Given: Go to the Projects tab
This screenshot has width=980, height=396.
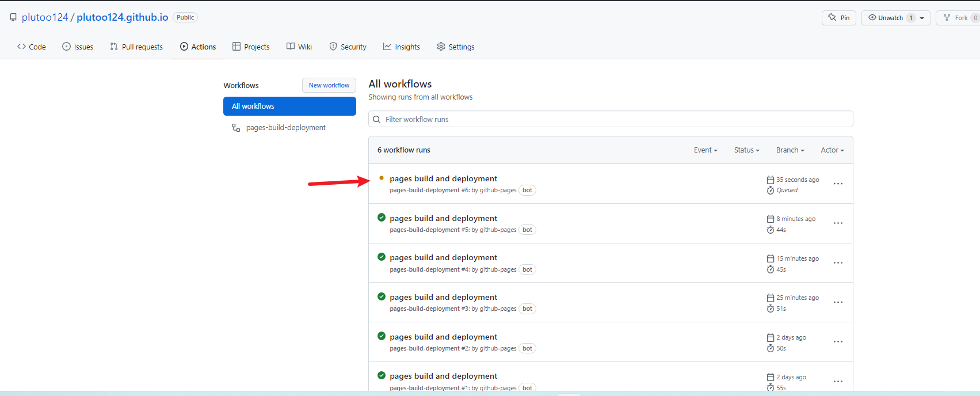Looking at the screenshot, I should tap(251, 47).
